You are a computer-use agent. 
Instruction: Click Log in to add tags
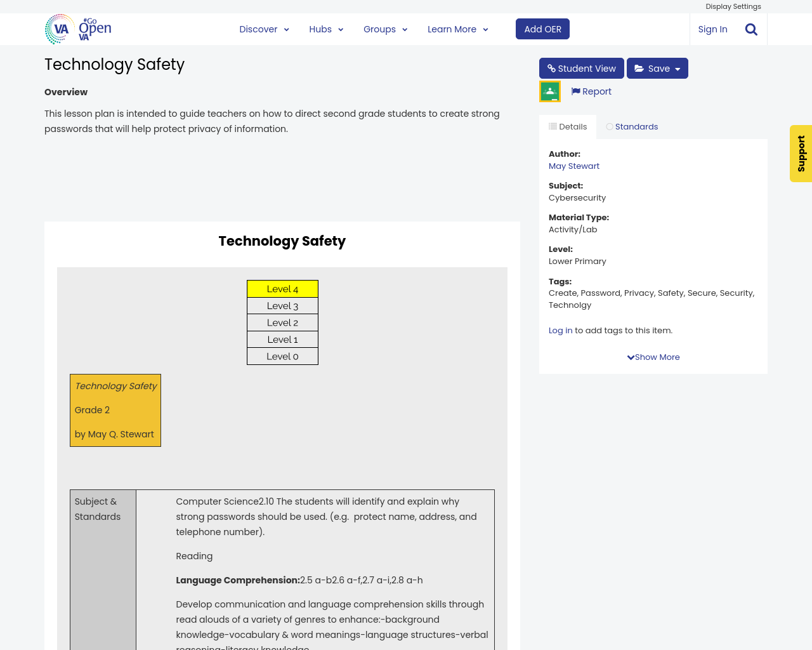560,329
